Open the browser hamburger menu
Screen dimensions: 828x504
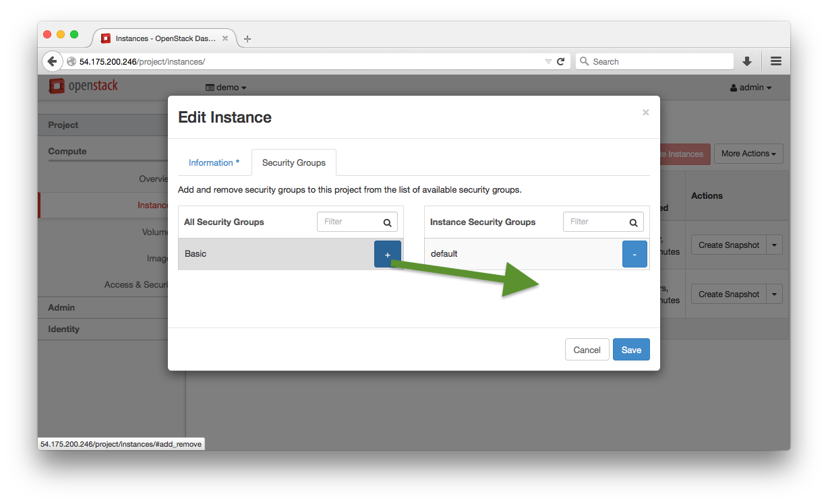(x=775, y=61)
